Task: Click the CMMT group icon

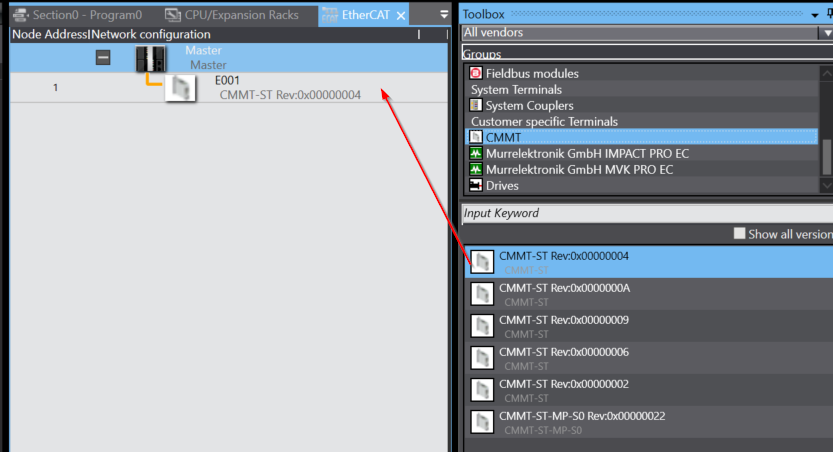Action: (x=476, y=137)
